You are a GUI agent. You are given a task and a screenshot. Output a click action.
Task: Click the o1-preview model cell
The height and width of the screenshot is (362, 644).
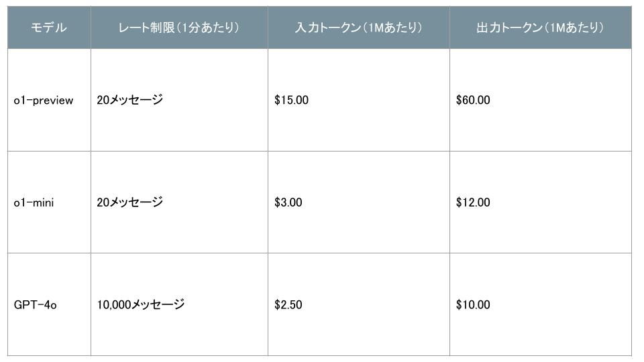click(x=44, y=101)
